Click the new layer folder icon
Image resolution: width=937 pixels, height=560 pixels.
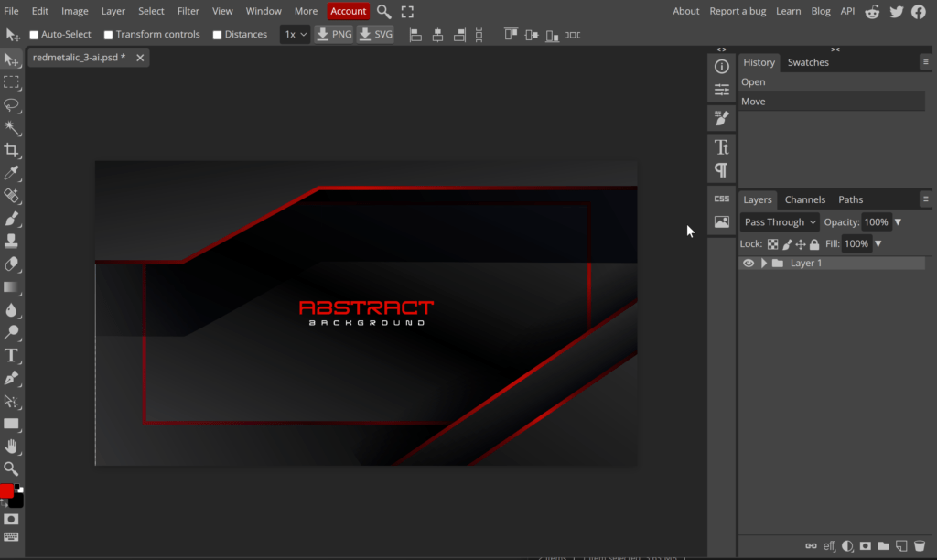tap(883, 545)
